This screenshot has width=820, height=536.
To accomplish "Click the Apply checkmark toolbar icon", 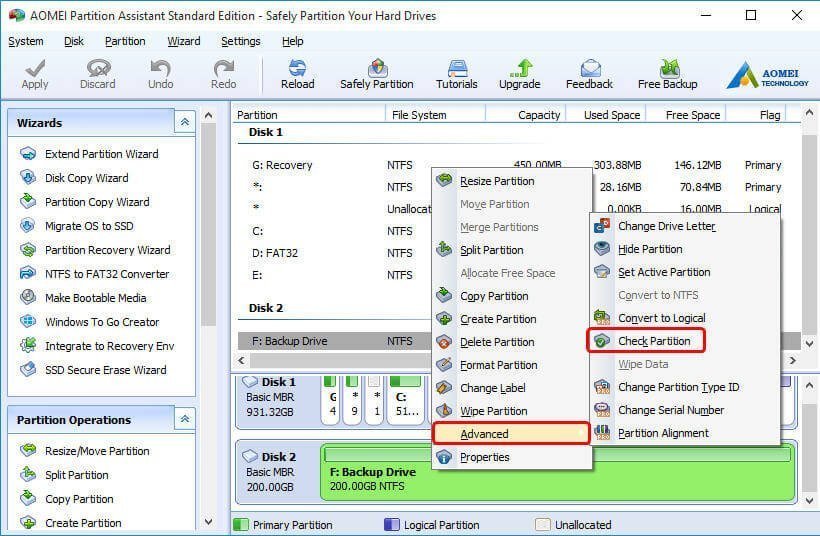I will 35,74.
